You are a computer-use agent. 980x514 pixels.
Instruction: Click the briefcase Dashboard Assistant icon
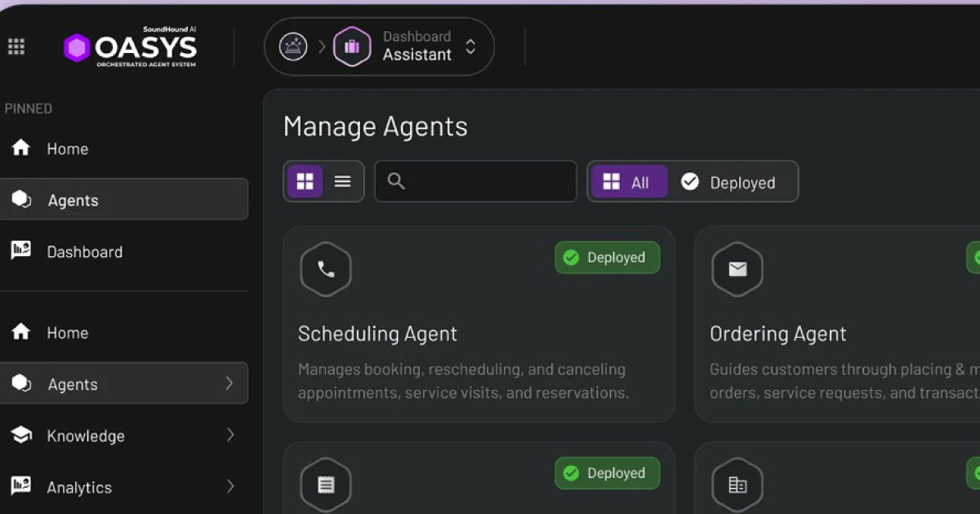pyautogui.click(x=352, y=47)
